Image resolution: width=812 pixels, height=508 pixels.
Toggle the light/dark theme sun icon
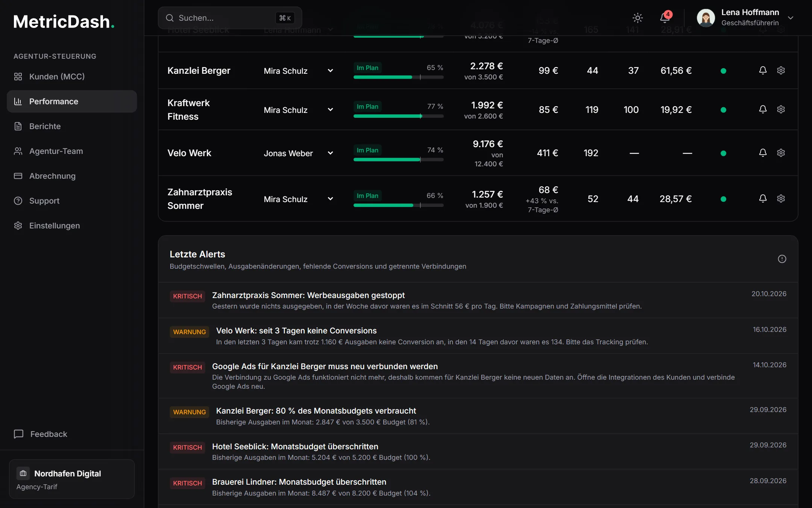tap(638, 18)
